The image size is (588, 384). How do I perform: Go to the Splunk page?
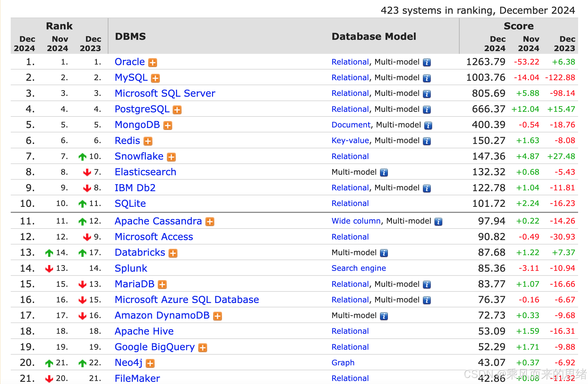(131, 268)
